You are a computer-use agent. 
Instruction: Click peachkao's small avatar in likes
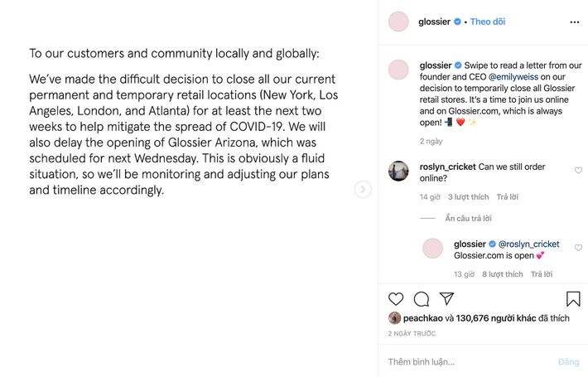click(x=395, y=318)
